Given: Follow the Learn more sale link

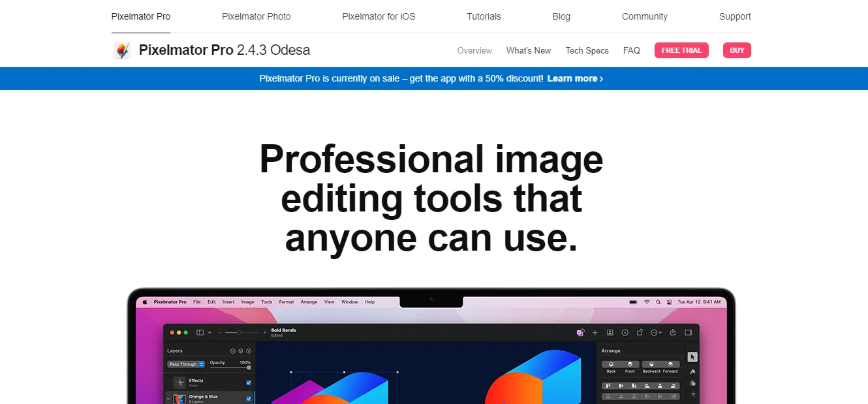Looking at the screenshot, I should [575, 78].
